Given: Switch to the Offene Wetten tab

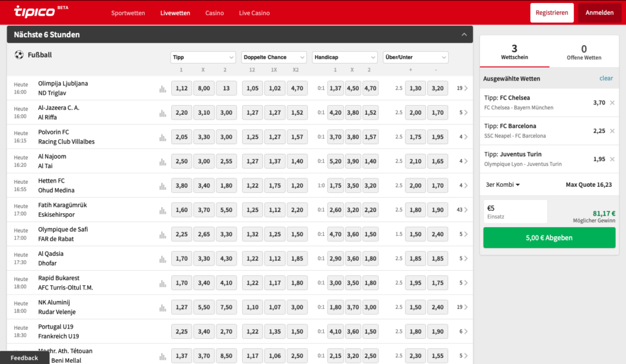Looking at the screenshot, I should (584, 51).
